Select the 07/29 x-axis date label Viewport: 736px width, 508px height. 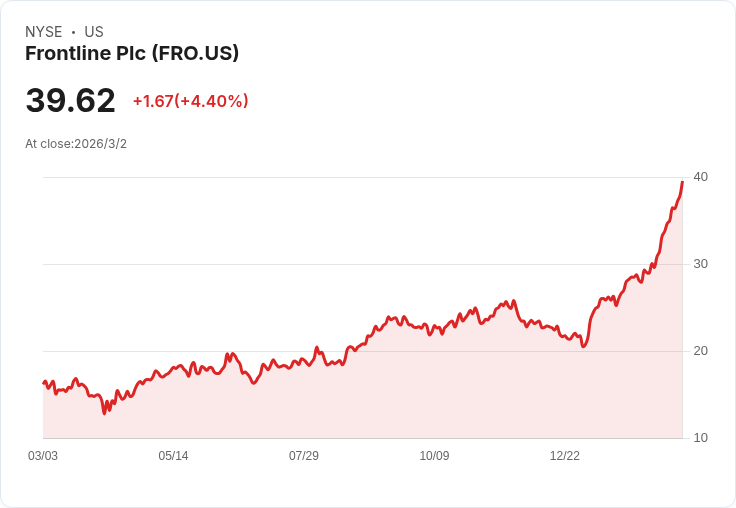coord(304,456)
